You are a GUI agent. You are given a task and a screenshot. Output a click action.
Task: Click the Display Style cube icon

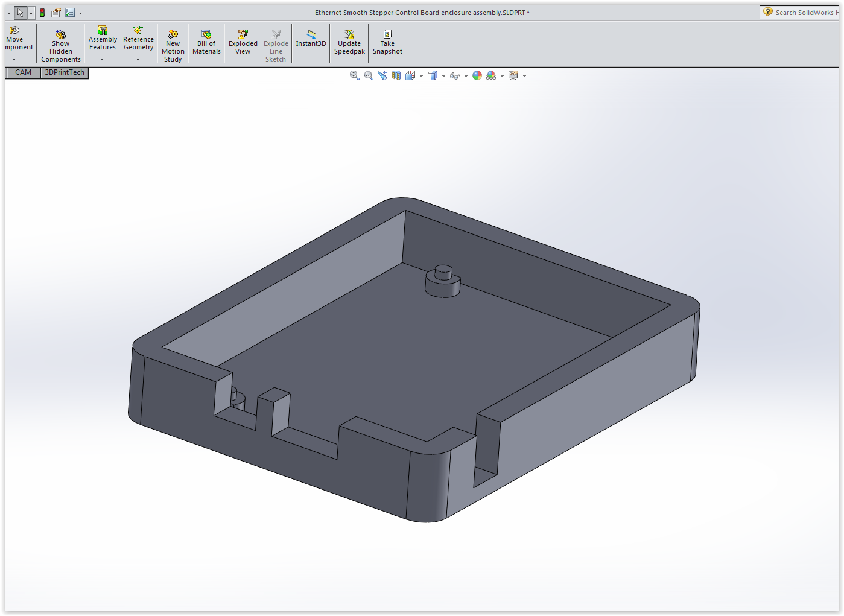pyautogui.click(x=433, y=75)
